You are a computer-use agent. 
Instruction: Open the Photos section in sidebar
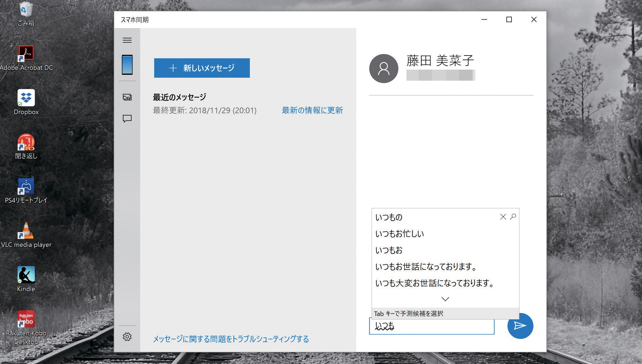127,97
